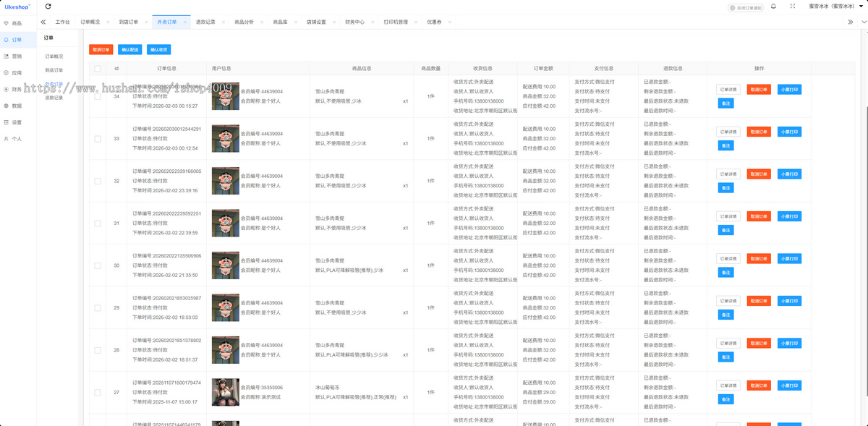Open 营销 marketing section in sidebar
Image resolution: width=868 pixels, height=426 pixels.
13,56
